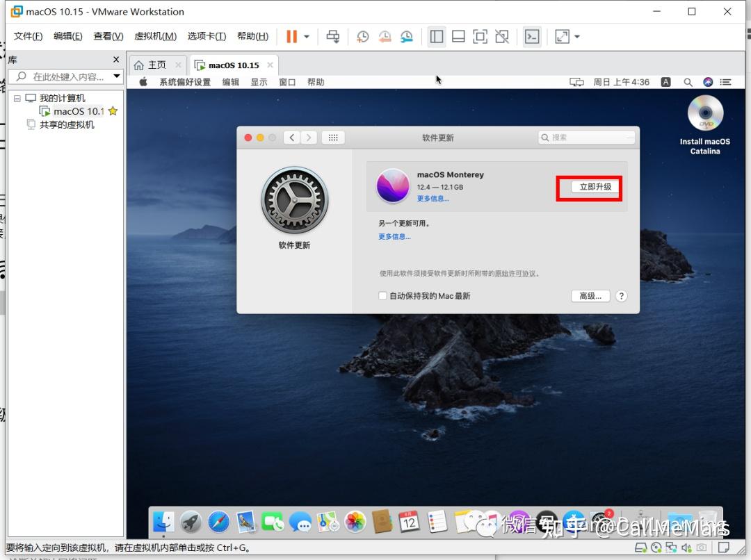Collapse the 我的计算机 tree node
This screenshot has height=560, width=751.
tap(17, 98)
